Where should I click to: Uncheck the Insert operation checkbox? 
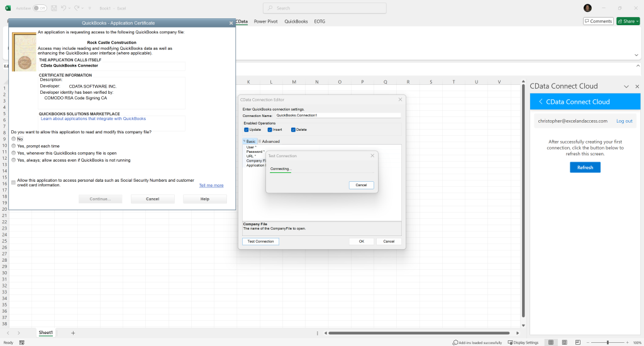coord(270,130)
